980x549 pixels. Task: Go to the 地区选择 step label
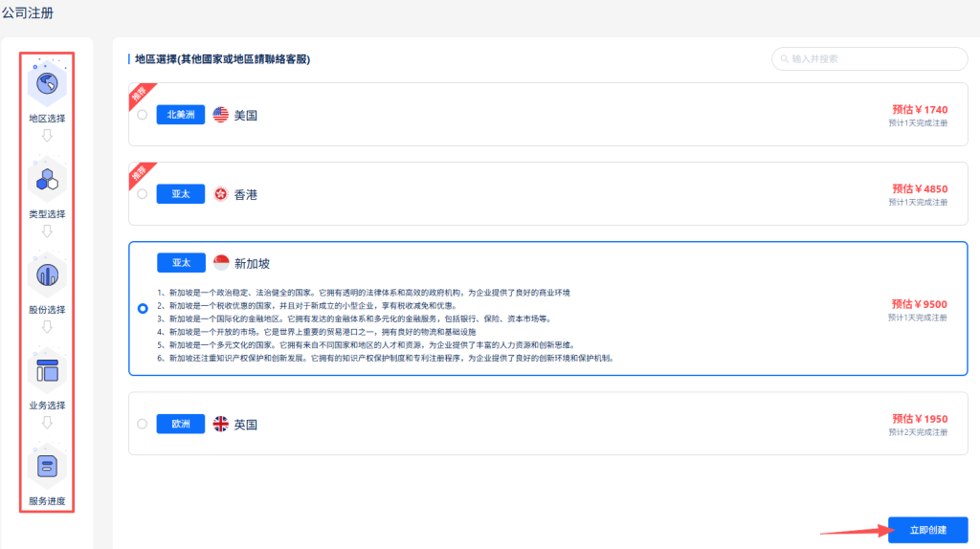click(x=47, y=119)
